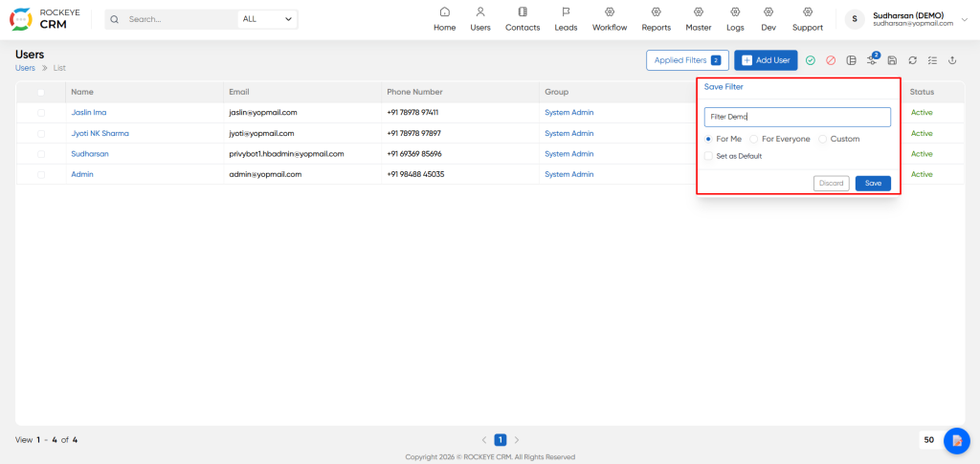Open the 50 page size selector
This screenshot has width=980, height=464.
tap(929, 440)
